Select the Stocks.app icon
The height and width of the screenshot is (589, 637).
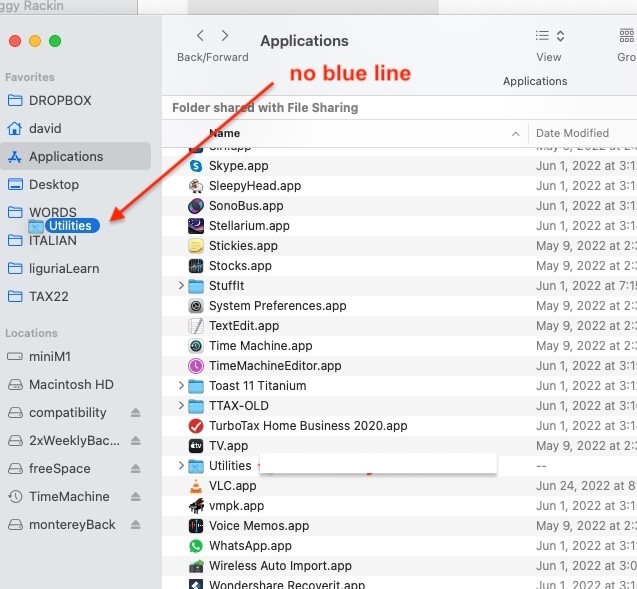(x=196, y=266)
